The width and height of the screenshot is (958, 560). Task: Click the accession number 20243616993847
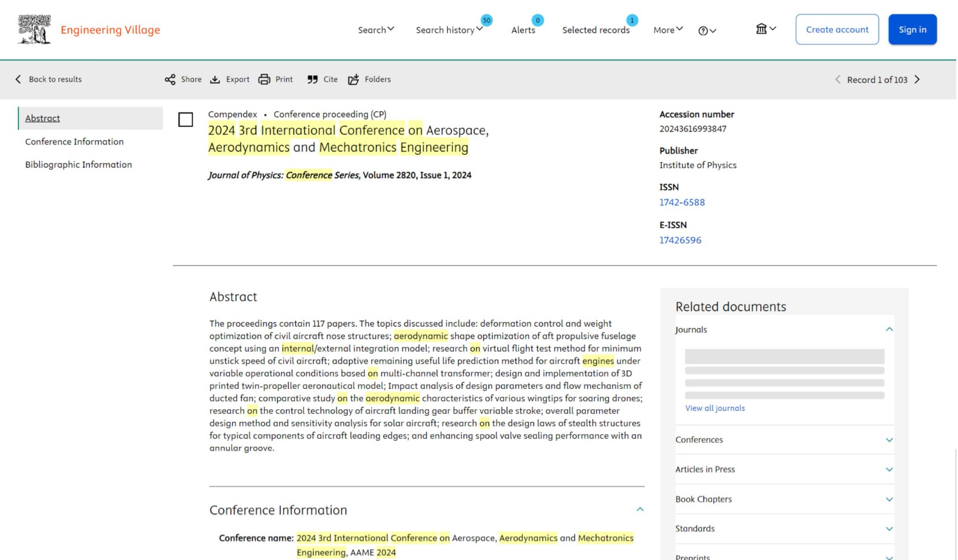point(693,129)
